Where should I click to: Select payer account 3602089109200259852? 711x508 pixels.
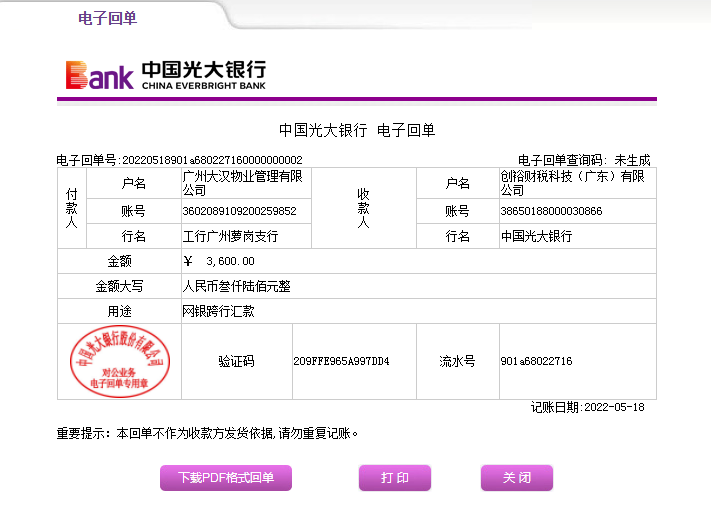click(239, 211)
